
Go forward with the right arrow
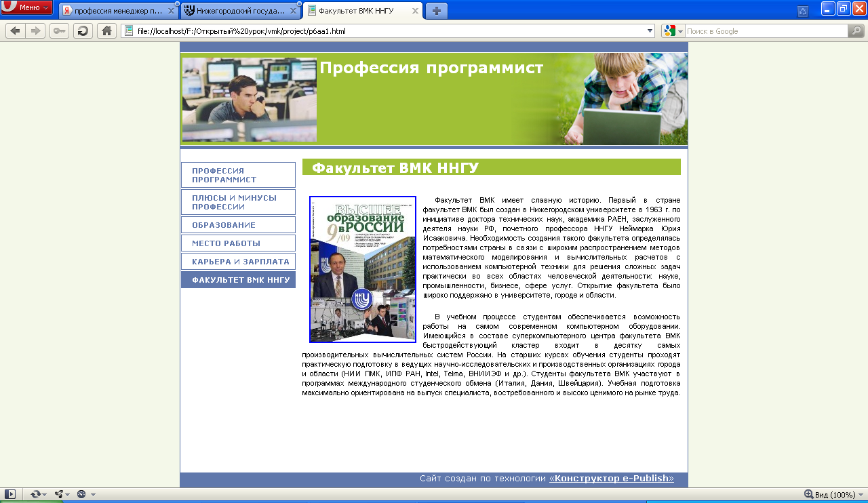pos(35,31)
